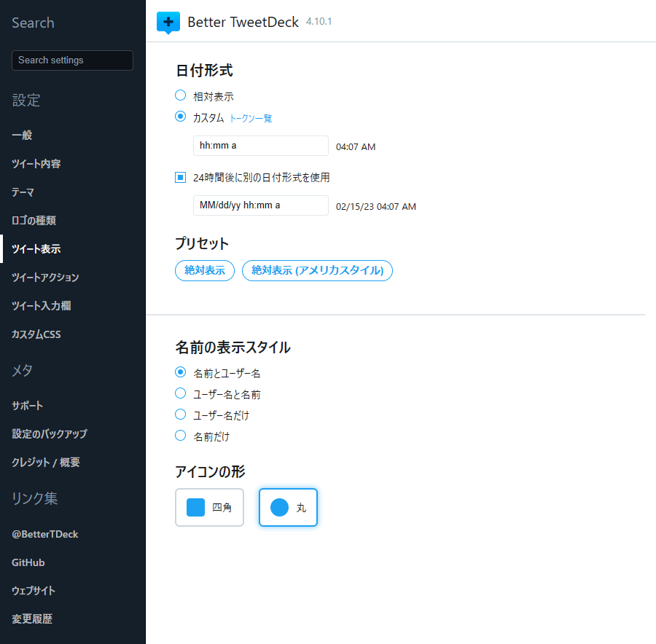Click the Better TweetDeck title text

(243, 22)
